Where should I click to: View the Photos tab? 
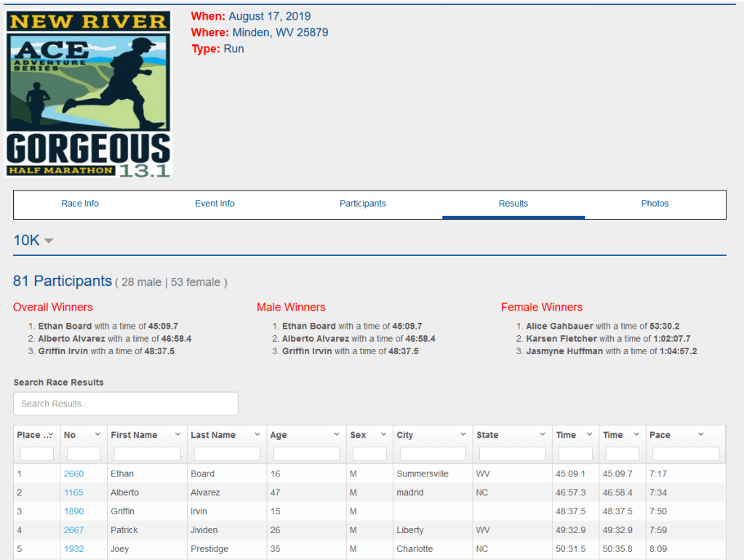click(x=655, y=204)
